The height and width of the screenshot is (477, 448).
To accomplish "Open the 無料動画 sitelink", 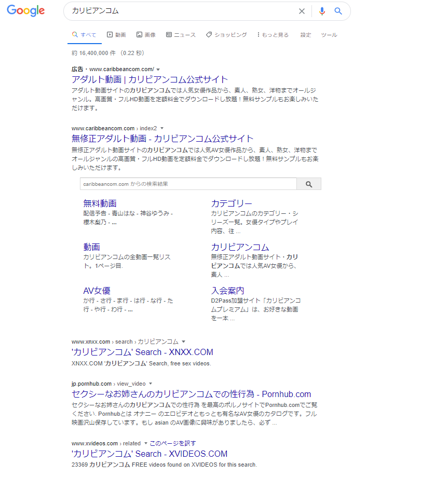I will (100, 203).
